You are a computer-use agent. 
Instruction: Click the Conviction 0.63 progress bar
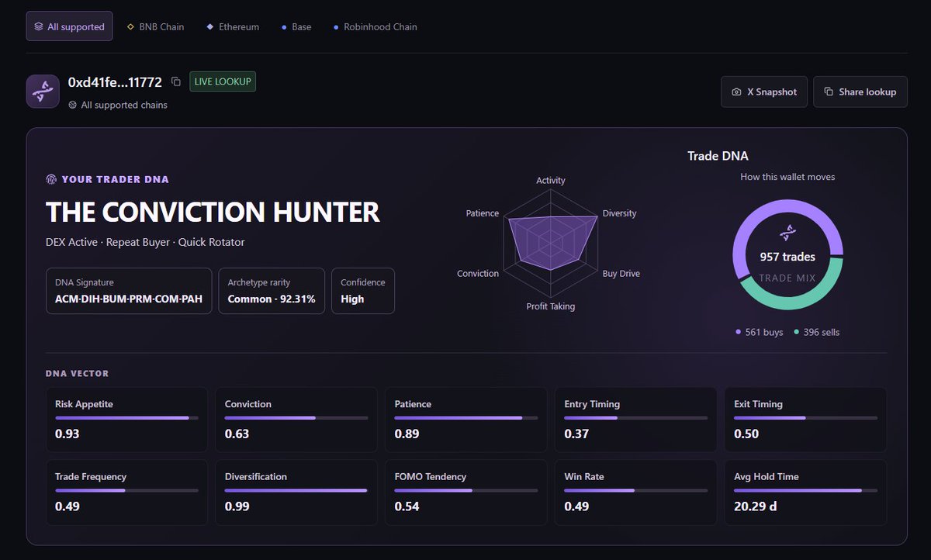click(x=296, y=418)
